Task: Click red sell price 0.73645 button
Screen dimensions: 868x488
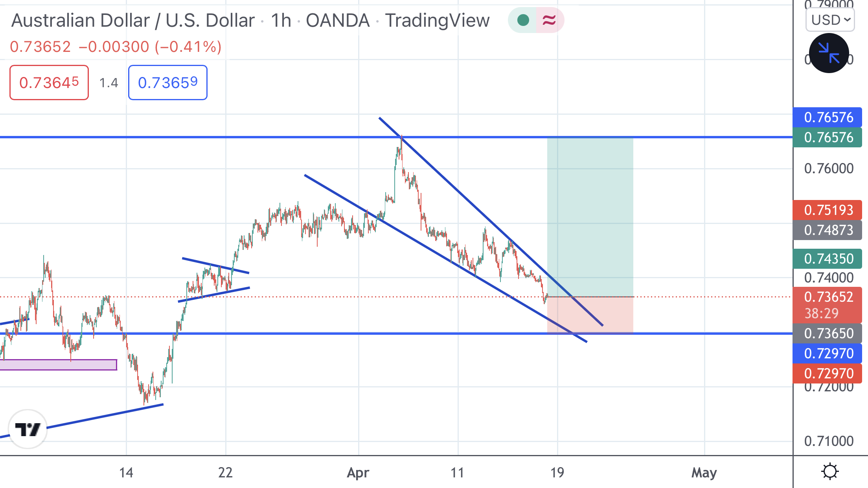Action: (x=49, y=83)
